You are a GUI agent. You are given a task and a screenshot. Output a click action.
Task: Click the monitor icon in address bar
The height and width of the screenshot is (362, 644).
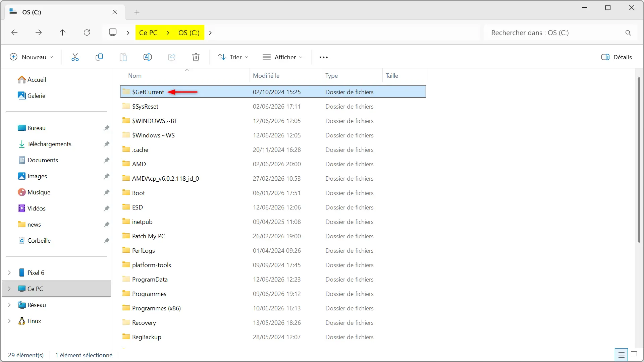(x=113, y=33)
